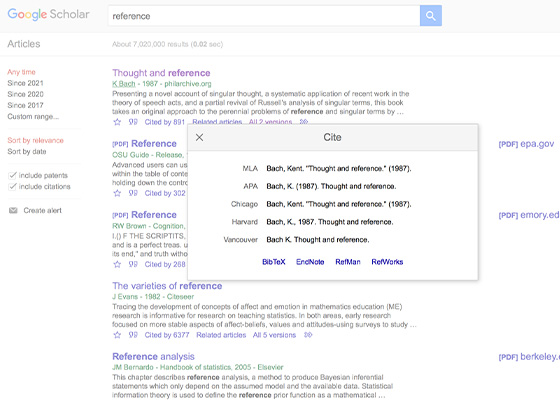The height and width of the screenshot is (400, 560).
Task: Save 'Thought and reference' with star icon
Action: pos(117,122)
